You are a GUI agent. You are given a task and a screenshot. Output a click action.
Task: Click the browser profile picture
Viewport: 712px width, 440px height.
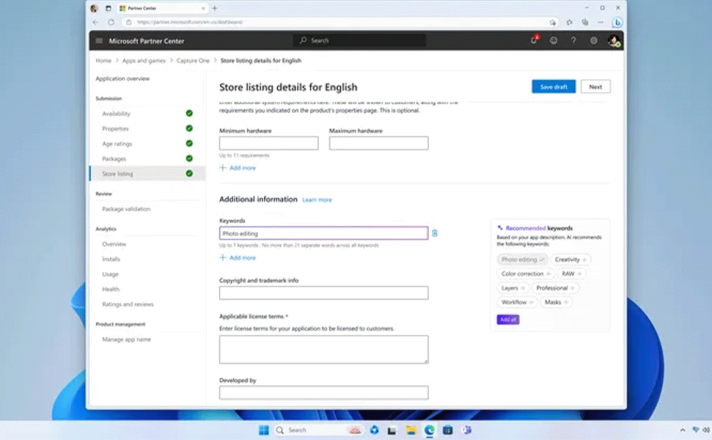pos(94,8)
